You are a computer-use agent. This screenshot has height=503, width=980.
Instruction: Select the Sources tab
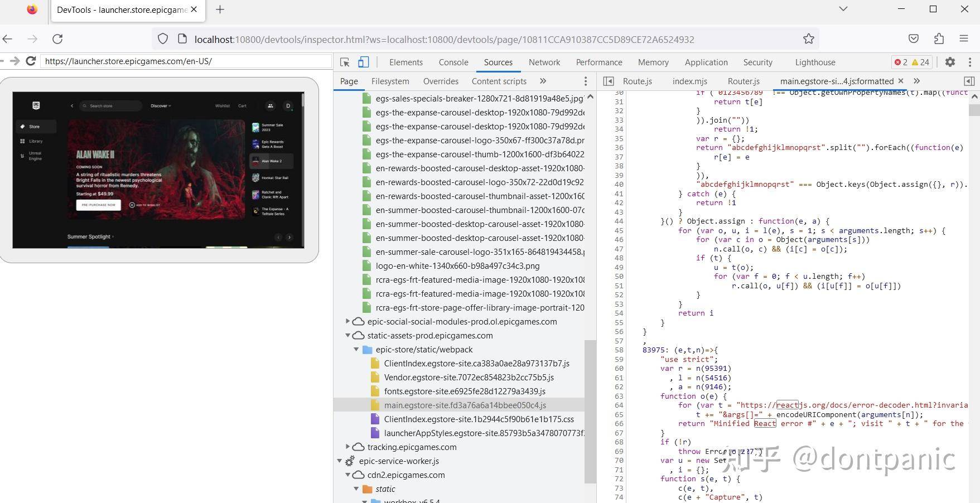click(498, 62)
